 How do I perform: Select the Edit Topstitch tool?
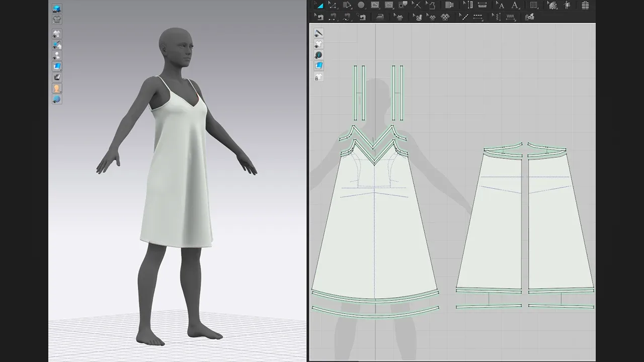coord(463,17)
